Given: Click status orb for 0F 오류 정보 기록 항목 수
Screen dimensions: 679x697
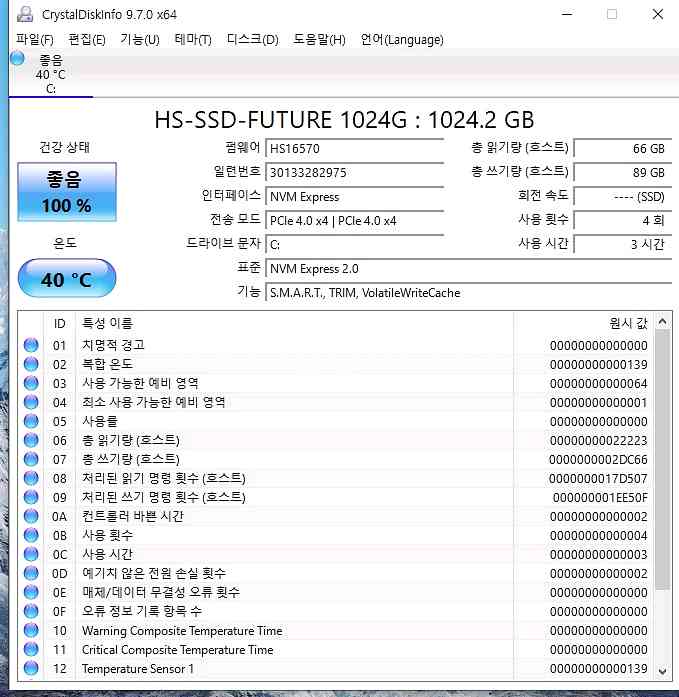Looking at the screenshot, I should tap(31, 611).
